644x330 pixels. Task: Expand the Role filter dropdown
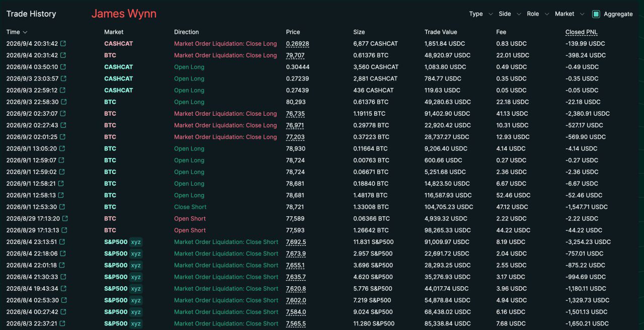point(538,14)
